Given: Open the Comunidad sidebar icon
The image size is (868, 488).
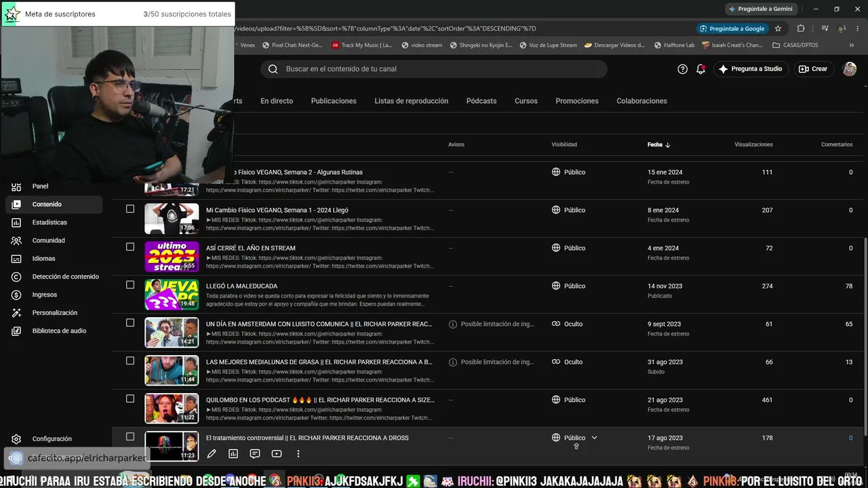Looking at the screenshot, I should click(x=17, y=241).
